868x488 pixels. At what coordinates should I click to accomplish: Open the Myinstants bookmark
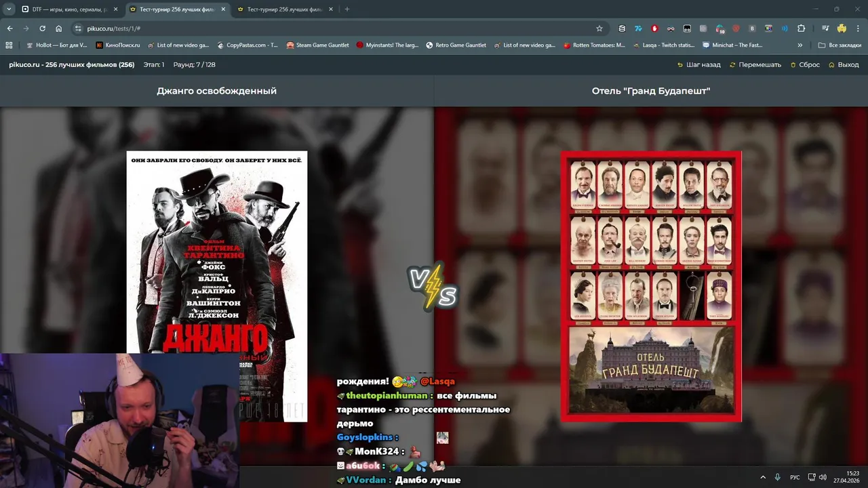(x=387, y=45)
